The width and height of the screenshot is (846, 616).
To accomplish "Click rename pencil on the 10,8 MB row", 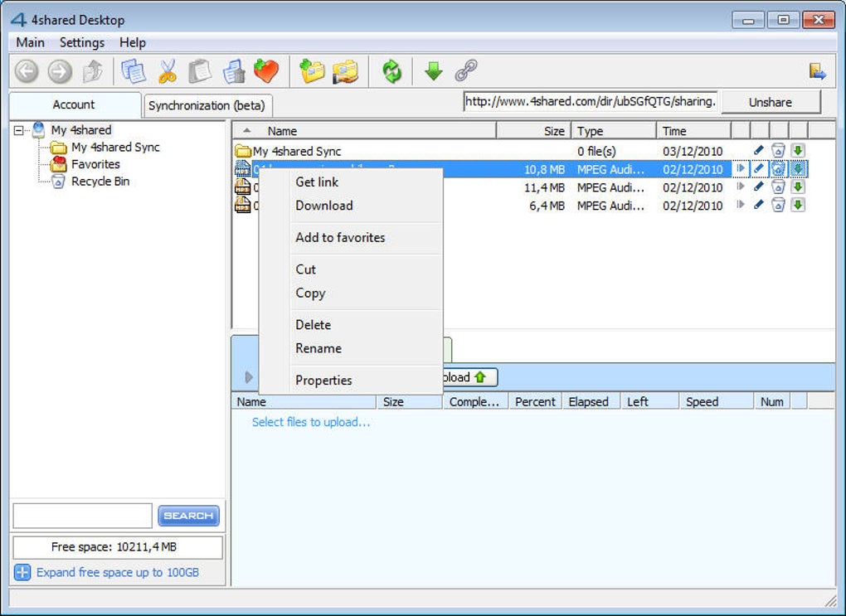I will [x=759, y=169].
